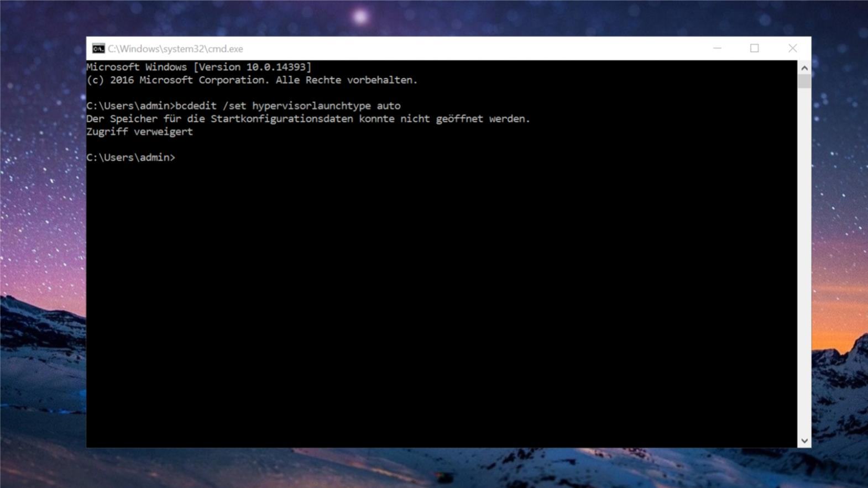This screenshot has width=868, height=488.
Task: Click the error line 'Der Speicher für die Startkonfigurationsdaten'
Action: click(308, 119)
